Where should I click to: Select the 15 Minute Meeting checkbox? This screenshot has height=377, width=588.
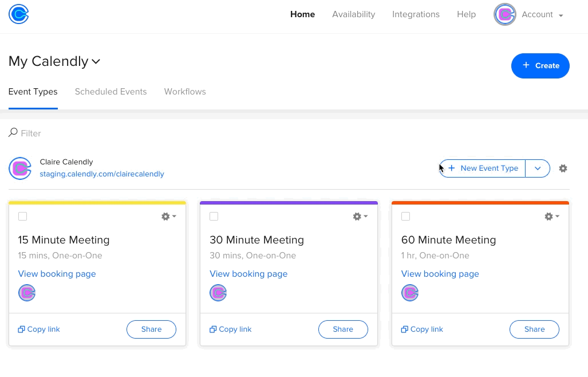(22, 217)
